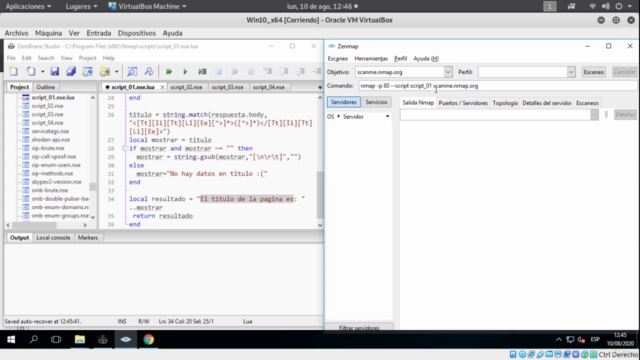Click the stop debugging square icon
This screenshot has height=360, width=640.
point(218,72)
